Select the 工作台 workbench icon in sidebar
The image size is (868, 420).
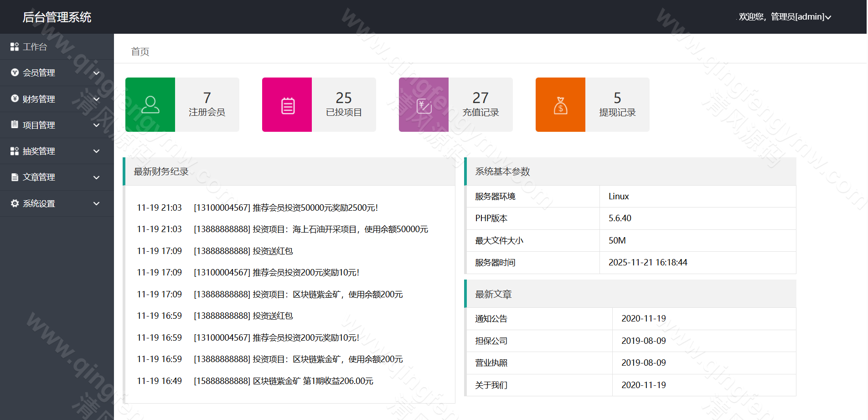[14, 47]
